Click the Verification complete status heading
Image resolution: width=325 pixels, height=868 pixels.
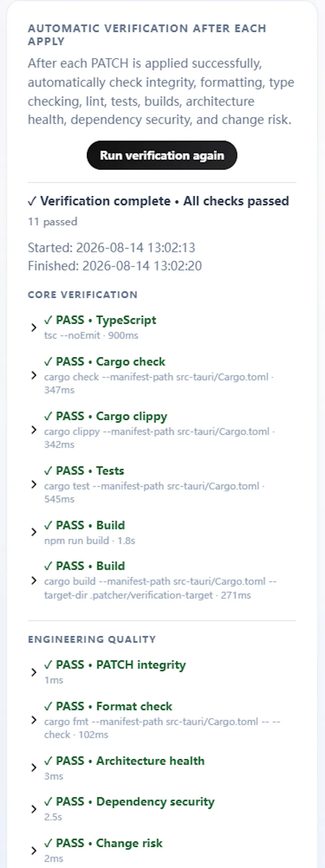tap(158, 201)
